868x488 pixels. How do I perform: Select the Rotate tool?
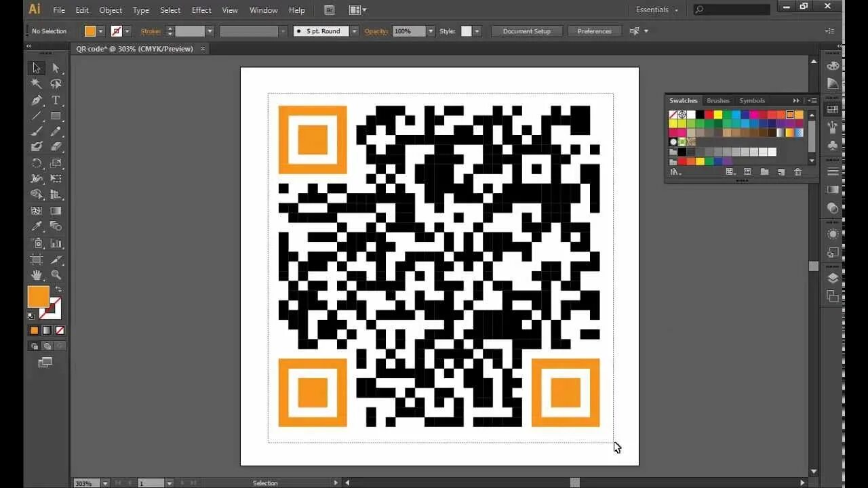click(37, 163)
